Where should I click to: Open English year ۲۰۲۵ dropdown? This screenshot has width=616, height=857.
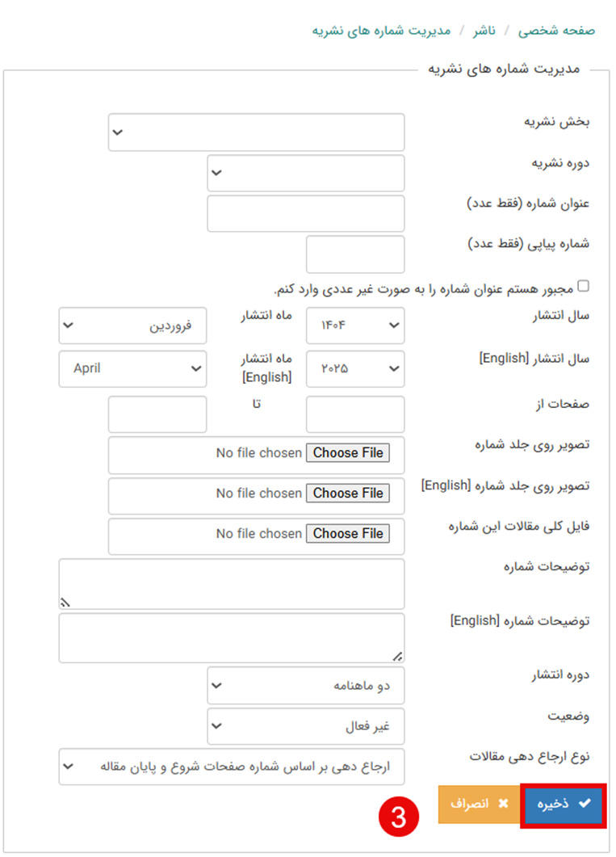coord(355,368)
